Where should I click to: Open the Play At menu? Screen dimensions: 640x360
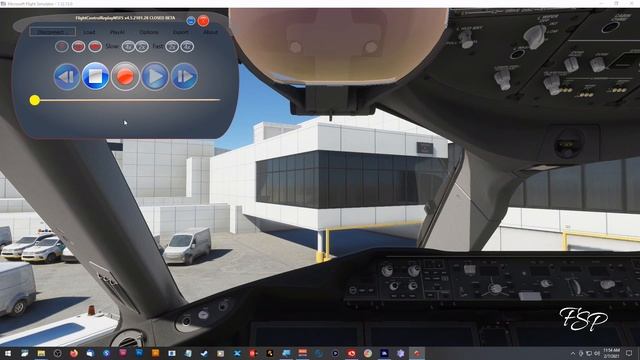(118, 32)
